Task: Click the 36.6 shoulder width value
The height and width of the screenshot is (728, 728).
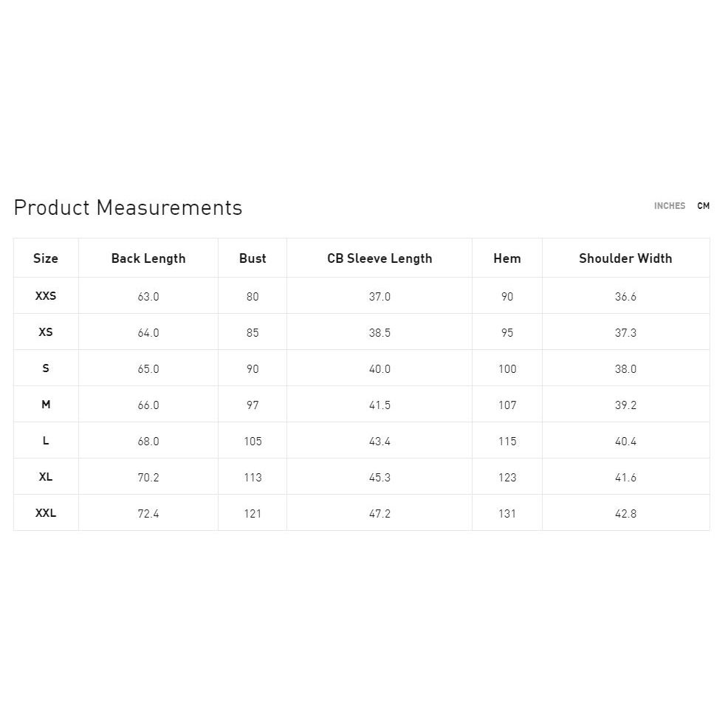Action: tap(625, 297)
